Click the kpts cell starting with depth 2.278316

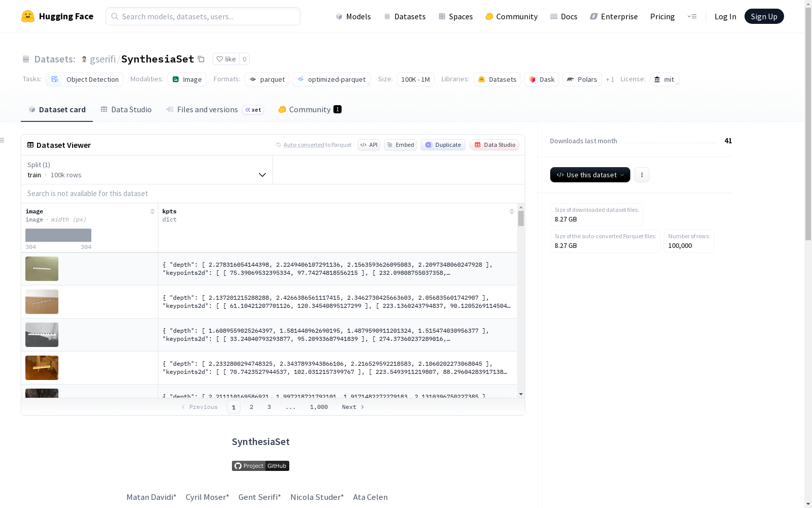click(337, 269)
